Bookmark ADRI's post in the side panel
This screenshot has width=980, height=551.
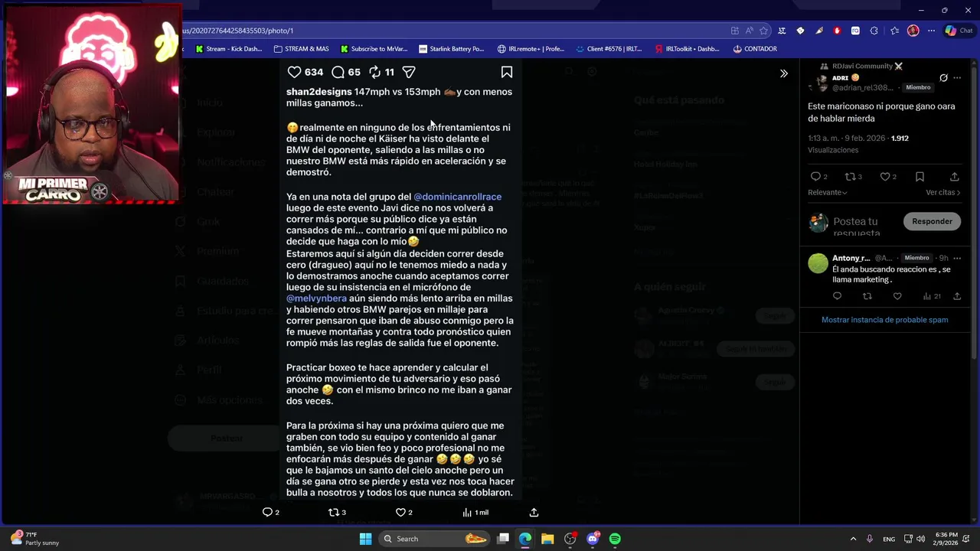pyautogui.click(x=920, y=177)
